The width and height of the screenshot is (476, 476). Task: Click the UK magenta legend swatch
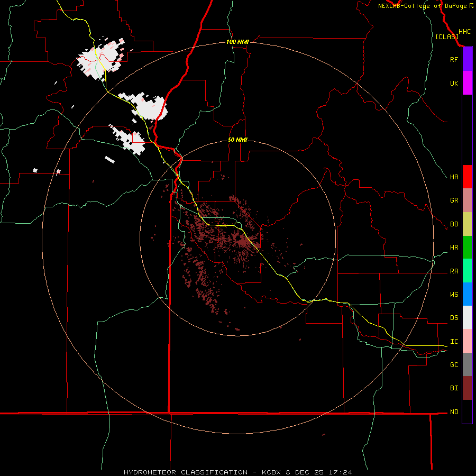[467, 83]
